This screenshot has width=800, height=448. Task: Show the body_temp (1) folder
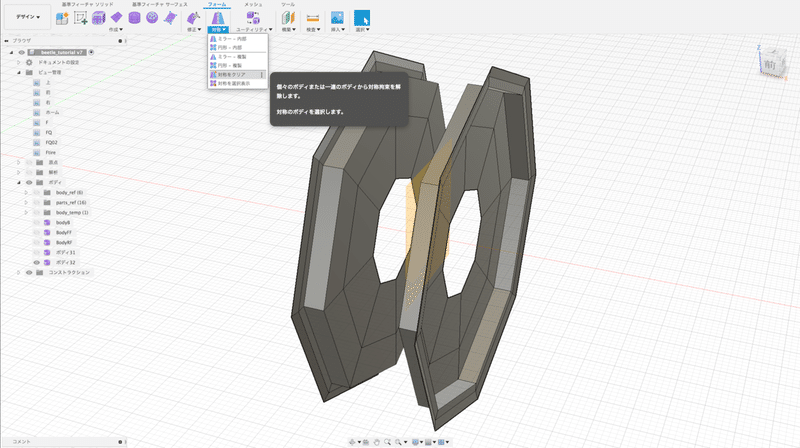click(x=37, y=212)
